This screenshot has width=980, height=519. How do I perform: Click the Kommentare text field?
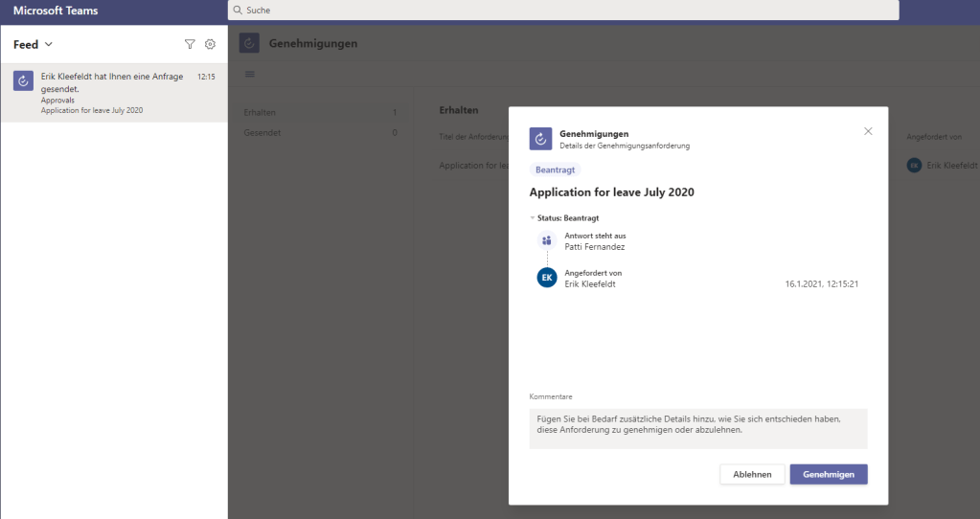697,429
